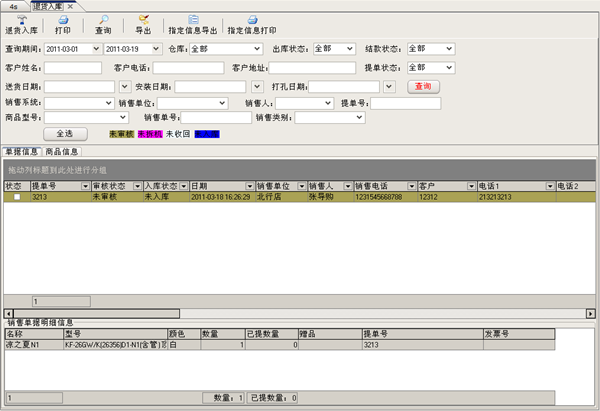Screen dimensions: 600x411
Task: Tick the checkbox for order 3213
Action: 16,198
